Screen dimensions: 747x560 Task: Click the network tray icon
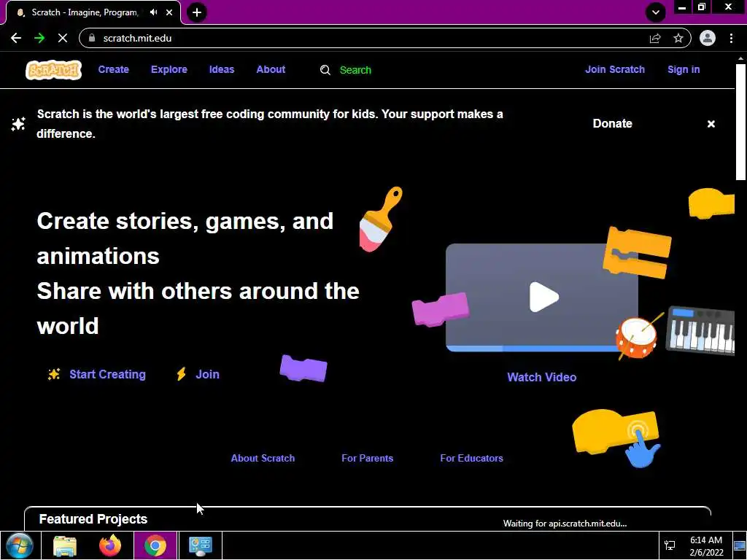670,545
